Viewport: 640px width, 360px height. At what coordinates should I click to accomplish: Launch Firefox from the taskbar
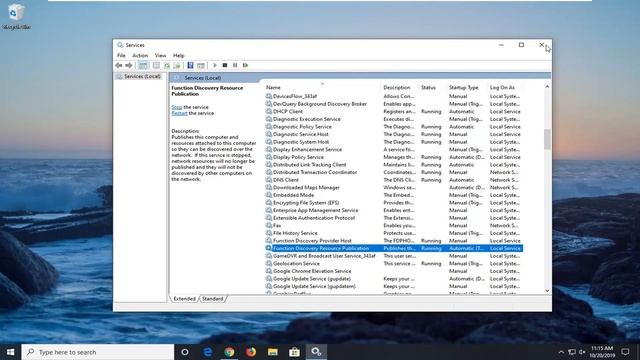coord(251,352)
